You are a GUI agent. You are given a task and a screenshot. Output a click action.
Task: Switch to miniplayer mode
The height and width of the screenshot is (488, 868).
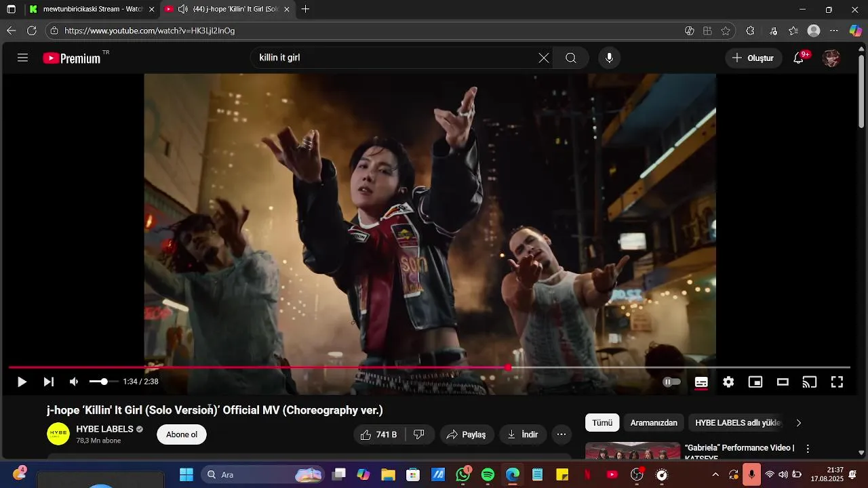(x=755, y=382)
